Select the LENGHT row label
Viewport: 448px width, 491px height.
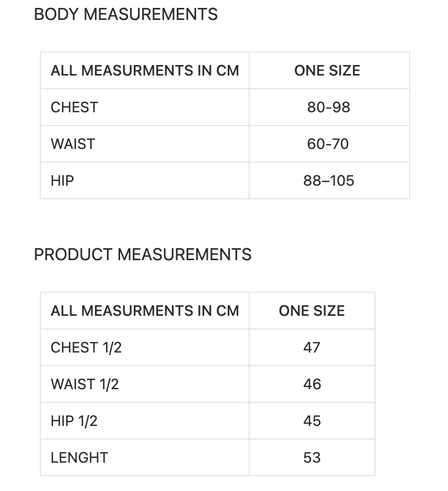(x=79, y=458)
